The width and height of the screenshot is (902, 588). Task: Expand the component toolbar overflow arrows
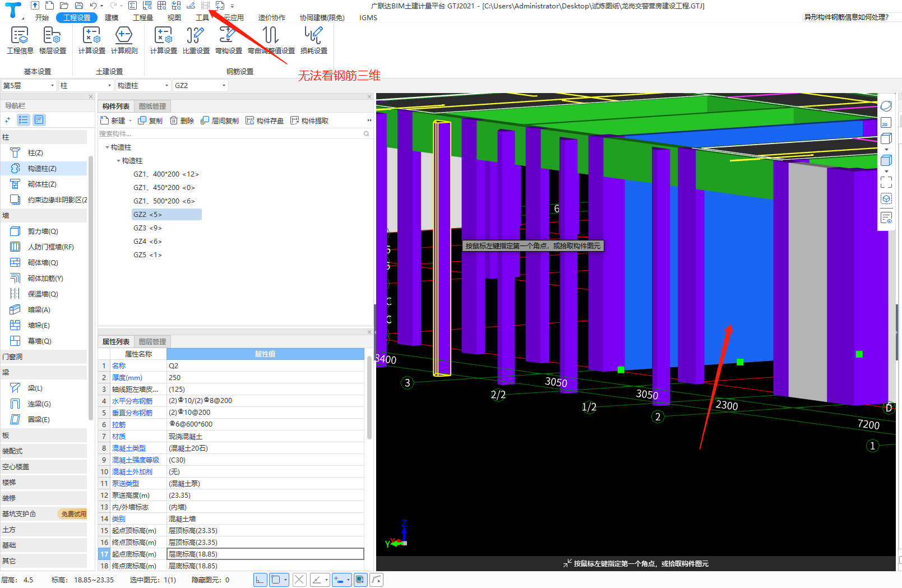click(x=369, y=121)
